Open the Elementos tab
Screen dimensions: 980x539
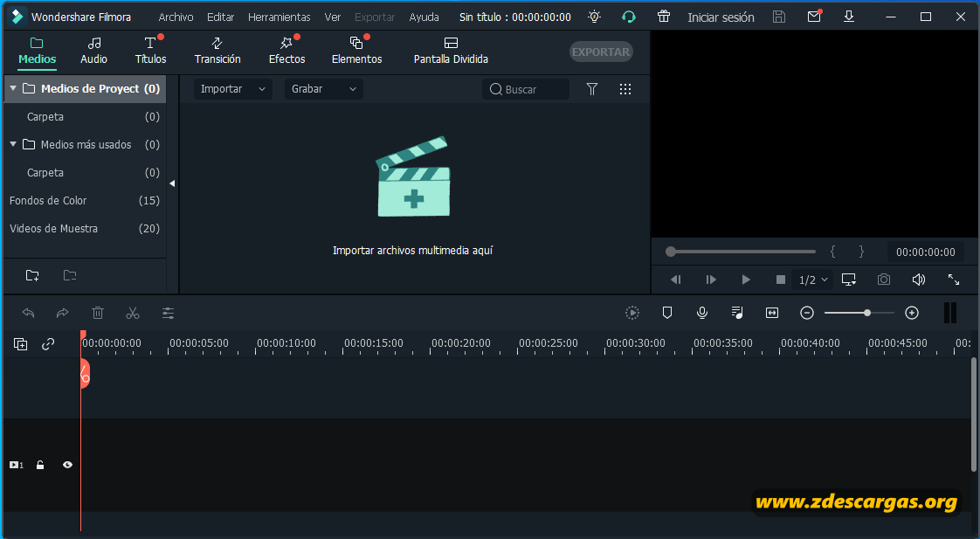click(357, 51)
